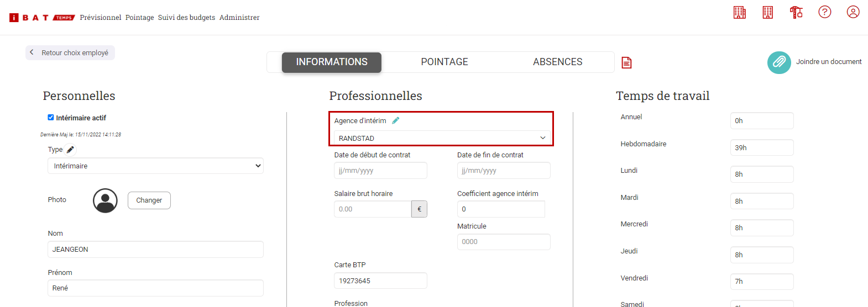Click the building with annex icon
The width and height of the screenshot is (868, 307).
click(x=740, y=12)
